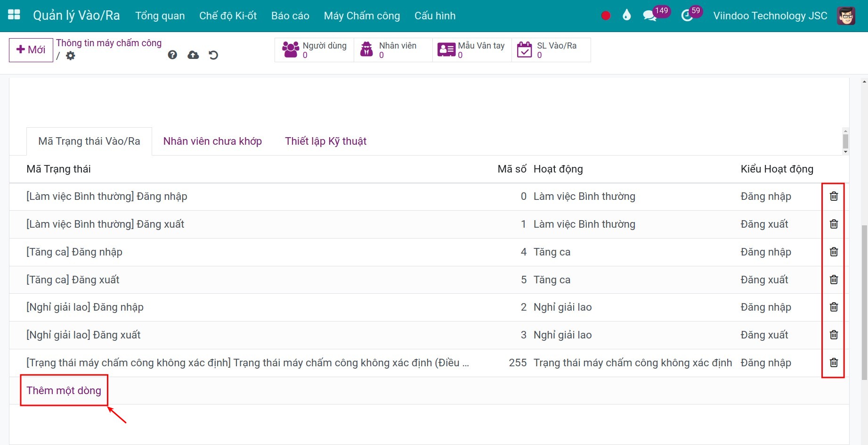
Task: Delete row [Làm việc Bình thường] Đăng xuất
Action: [x=834, y=224]
